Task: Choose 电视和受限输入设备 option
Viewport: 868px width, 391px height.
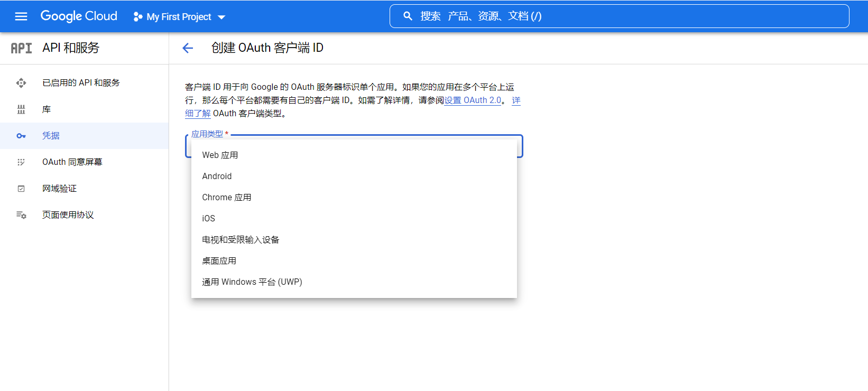Action: (241, 240)
